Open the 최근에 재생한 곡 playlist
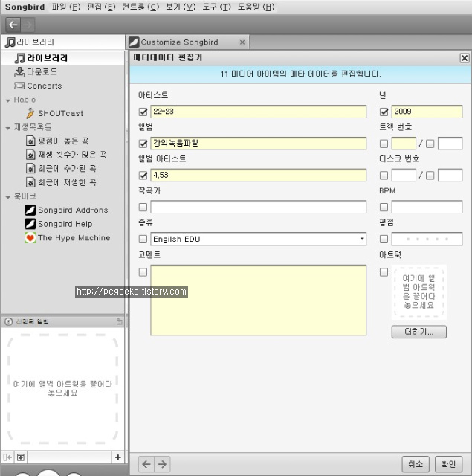Viewport: 472px width, 476px height. pos(61,182)
